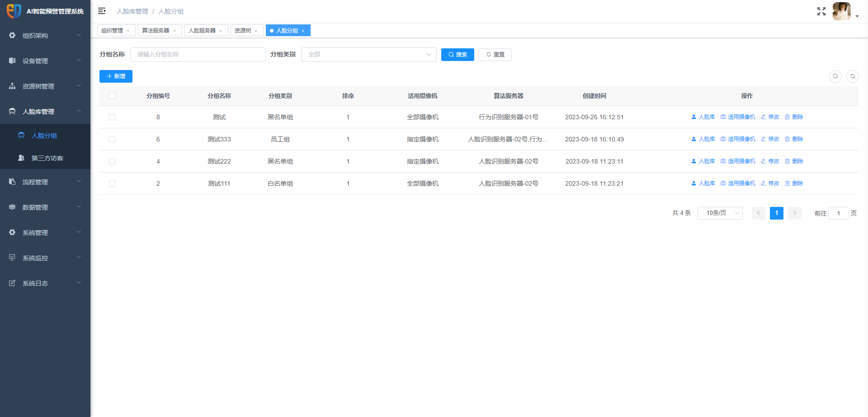The height and width of the screenshot is (417, 868).
Task: Close the 人脸分组 tab
Action: click(x=303, y=31)
